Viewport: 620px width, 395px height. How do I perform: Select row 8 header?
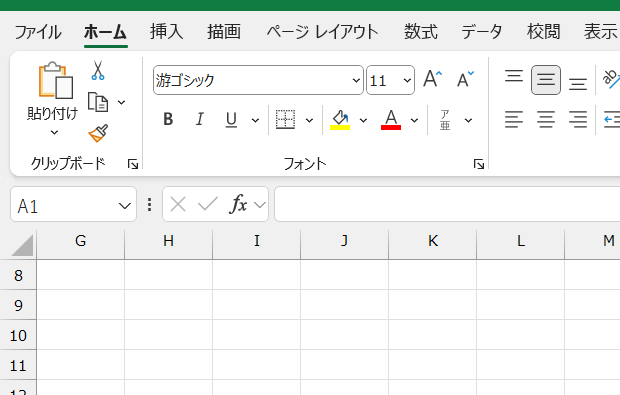[x=18, y=275]
